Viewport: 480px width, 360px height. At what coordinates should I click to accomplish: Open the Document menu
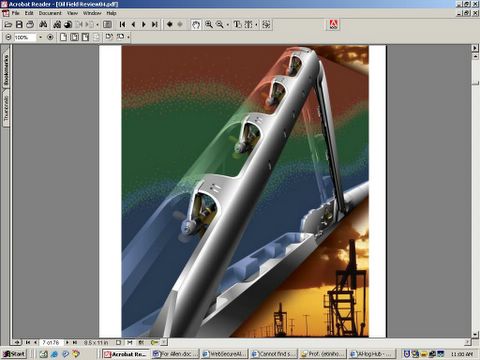click(50, 13)
